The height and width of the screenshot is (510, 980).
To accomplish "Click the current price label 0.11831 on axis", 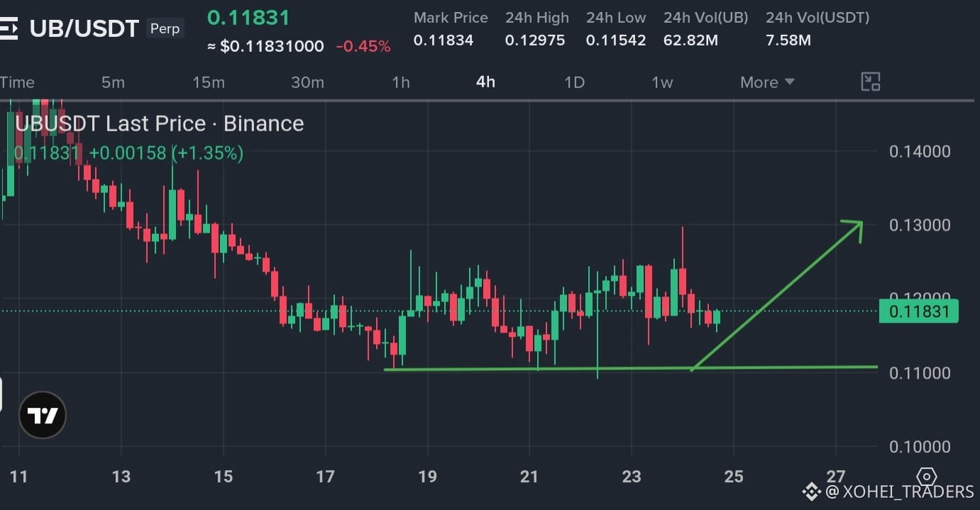I will tap(919, 311).
